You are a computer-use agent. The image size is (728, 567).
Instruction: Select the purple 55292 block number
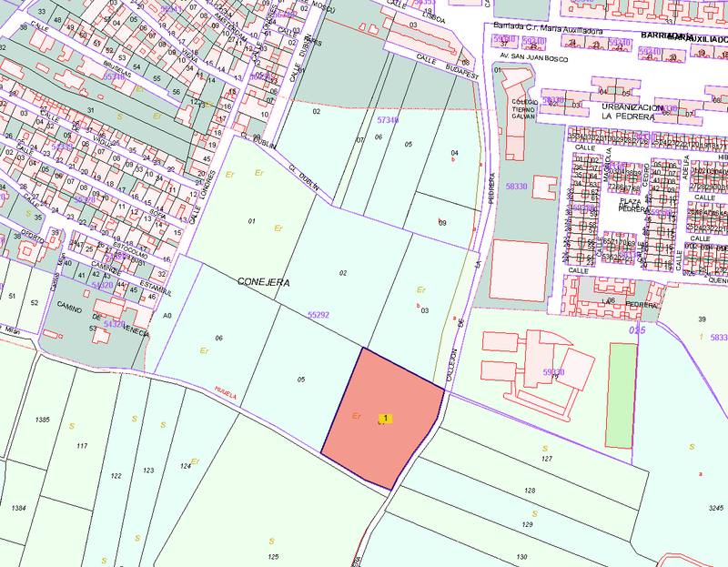[x=318, y=315]
